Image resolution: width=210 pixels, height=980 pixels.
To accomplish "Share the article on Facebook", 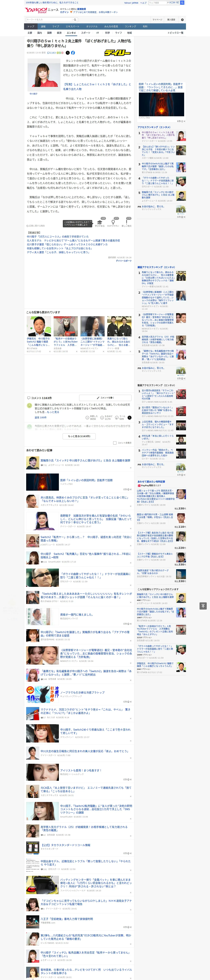I will pos(73,53).
